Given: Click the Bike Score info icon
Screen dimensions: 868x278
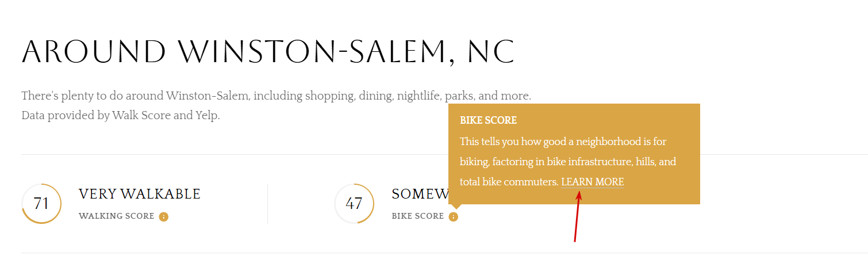Looking at the screenshot, I should click(x=454, y=217).
